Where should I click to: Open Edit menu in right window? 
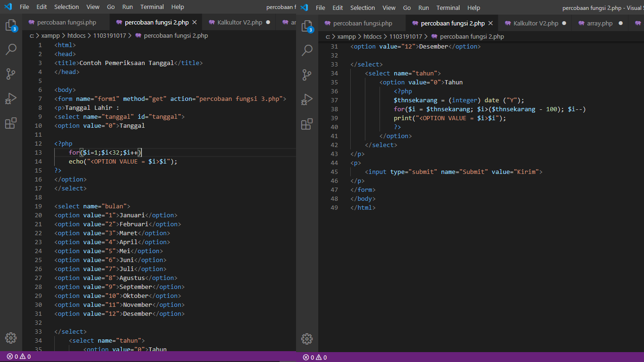[x=338, y=8]
